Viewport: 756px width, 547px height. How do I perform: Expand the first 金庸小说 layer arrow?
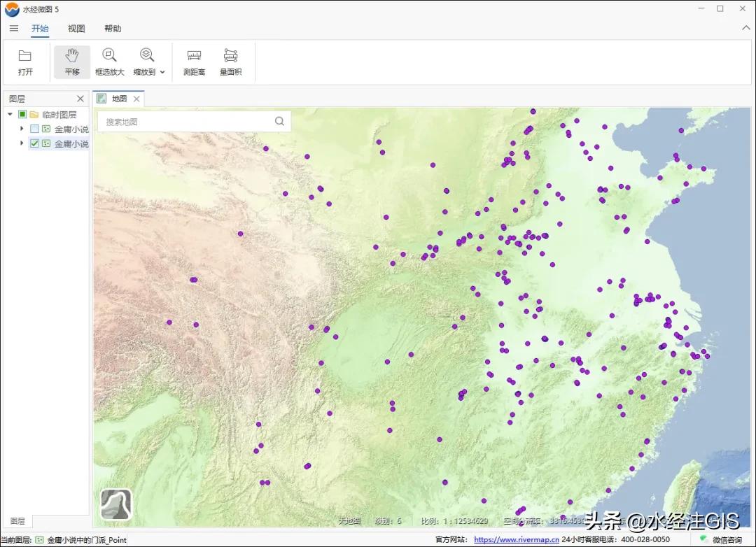pos(22,129)
